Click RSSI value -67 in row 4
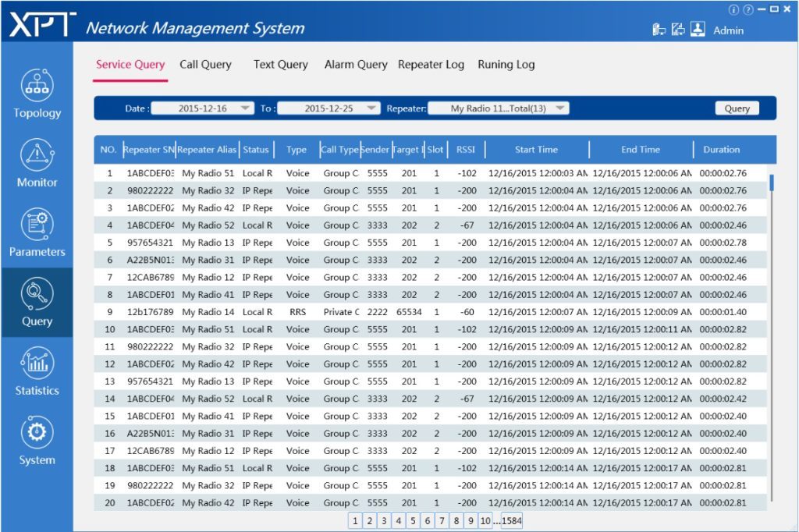The width and height of the screenshot is (799, 532). click(467, 225)
